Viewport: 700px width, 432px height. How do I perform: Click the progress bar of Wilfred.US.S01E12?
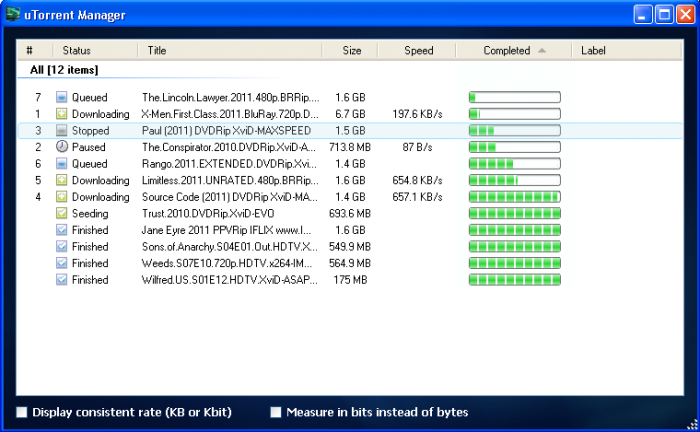(515, 279)
